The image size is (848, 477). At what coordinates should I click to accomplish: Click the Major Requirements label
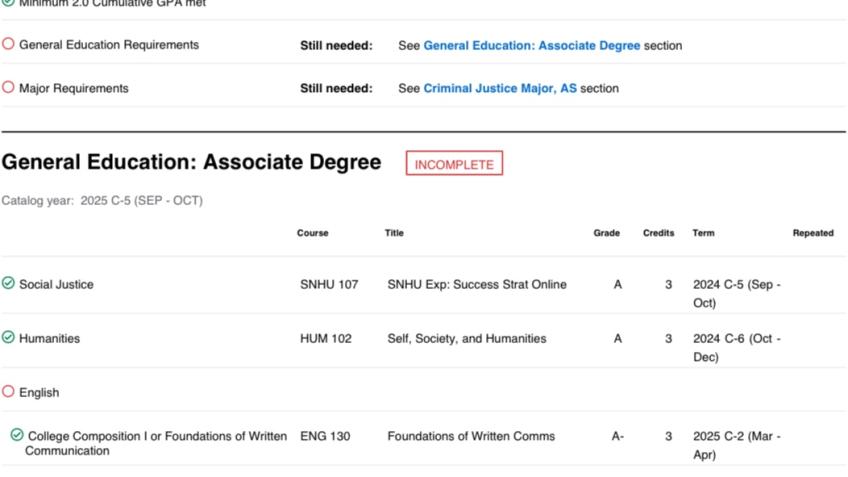coord(74,88)
